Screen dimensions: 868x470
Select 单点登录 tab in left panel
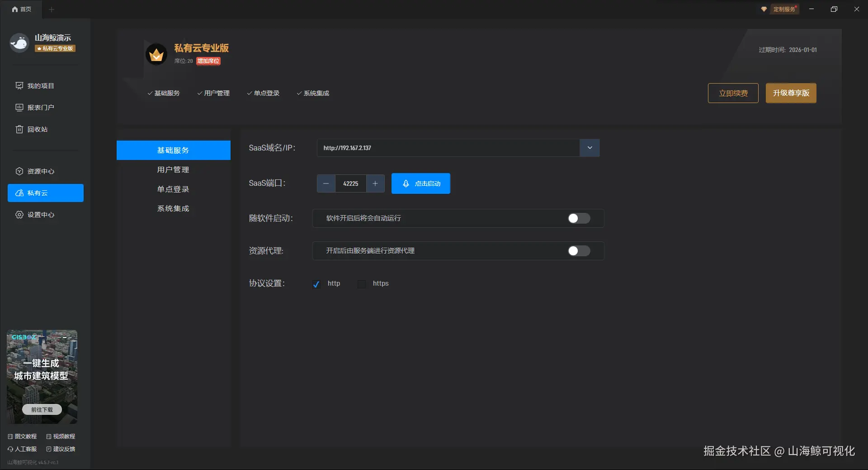(174, 189)
